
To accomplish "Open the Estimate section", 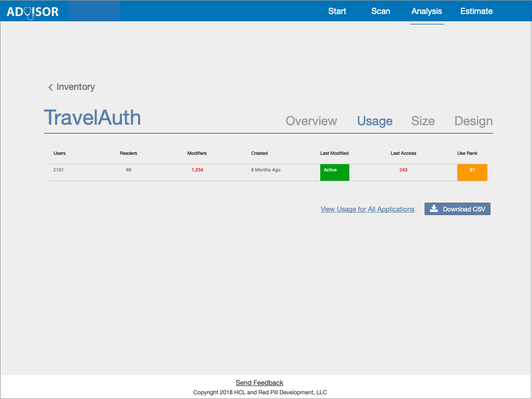I will [x=476, y=11].
